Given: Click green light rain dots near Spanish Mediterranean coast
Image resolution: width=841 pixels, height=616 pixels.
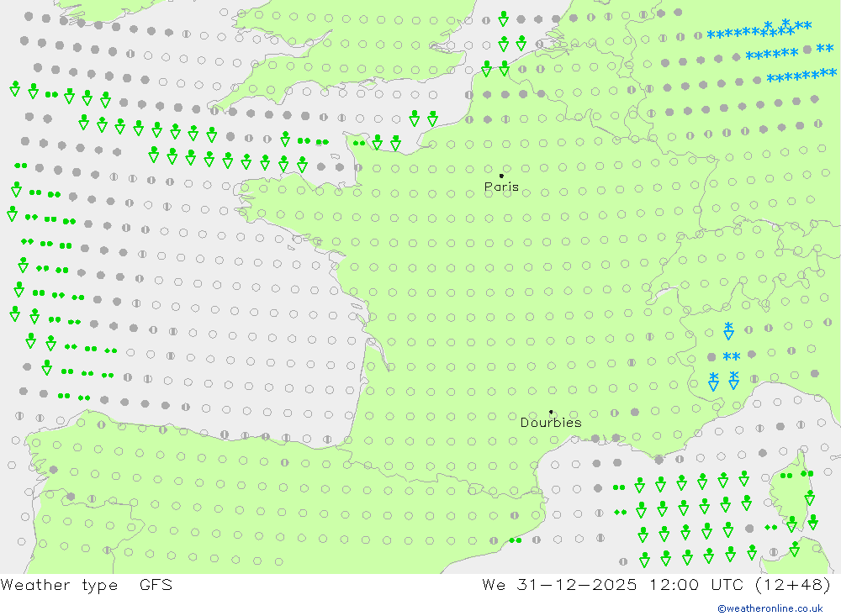Looking at the screenshot, I should (515, 540).
